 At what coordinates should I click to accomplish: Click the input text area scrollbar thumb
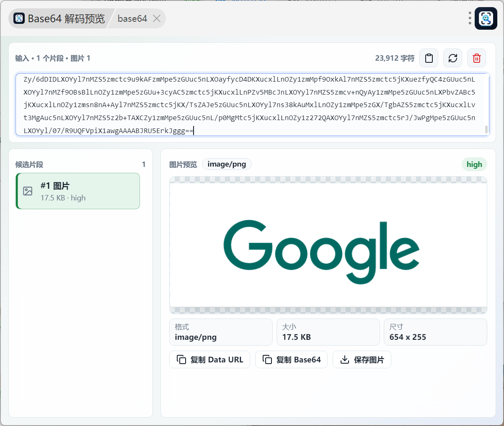[486, 129]
